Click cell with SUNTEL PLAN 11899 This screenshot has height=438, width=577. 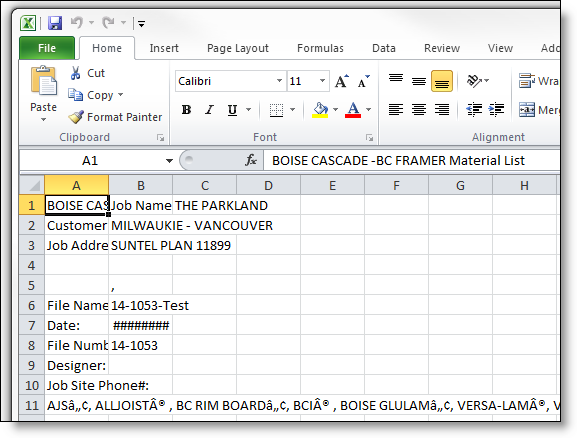click(141, 246)
